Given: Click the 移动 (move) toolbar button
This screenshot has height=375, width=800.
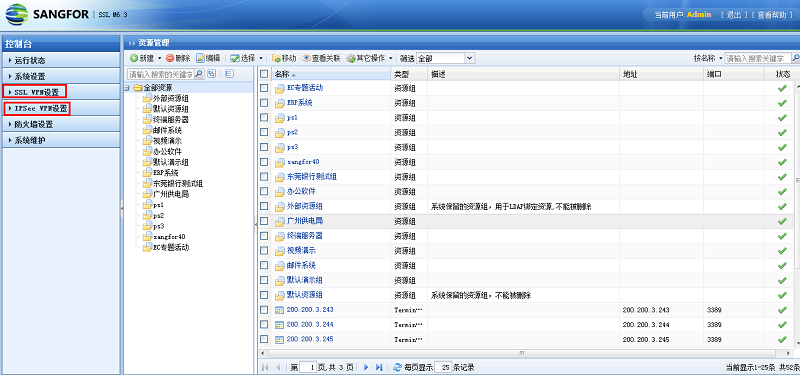Looking at the screenshot, I should tap(284, 58).
